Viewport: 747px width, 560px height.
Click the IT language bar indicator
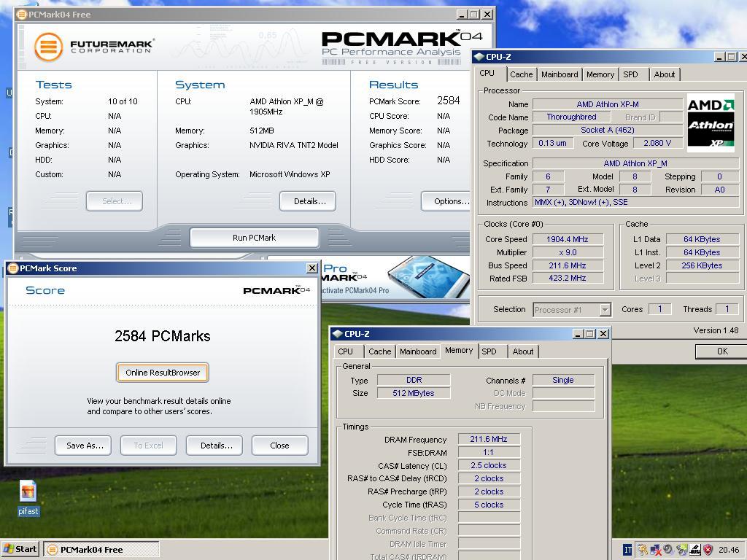627,550
